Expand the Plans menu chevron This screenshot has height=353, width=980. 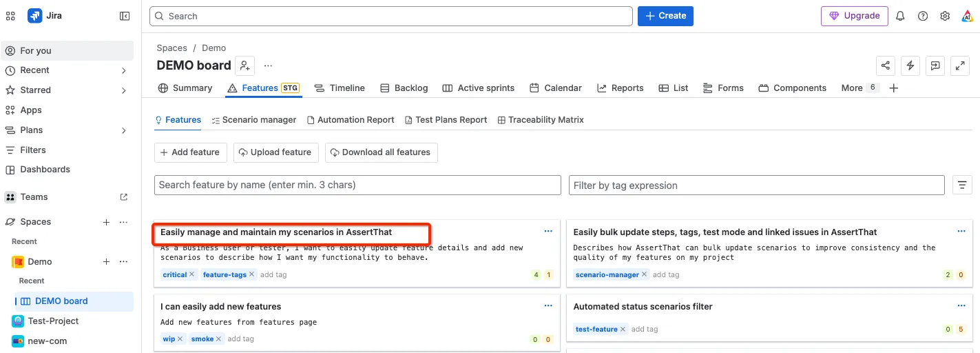pyautogui.click(x=124, y=130)
